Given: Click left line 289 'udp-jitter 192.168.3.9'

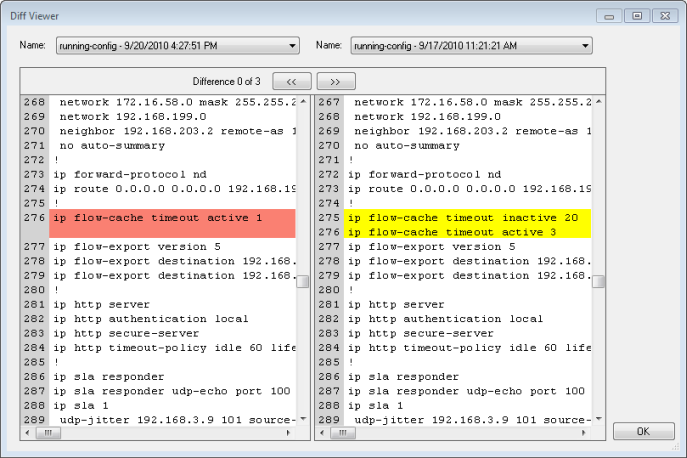Looking at the screenshot, I should [178, 420].
